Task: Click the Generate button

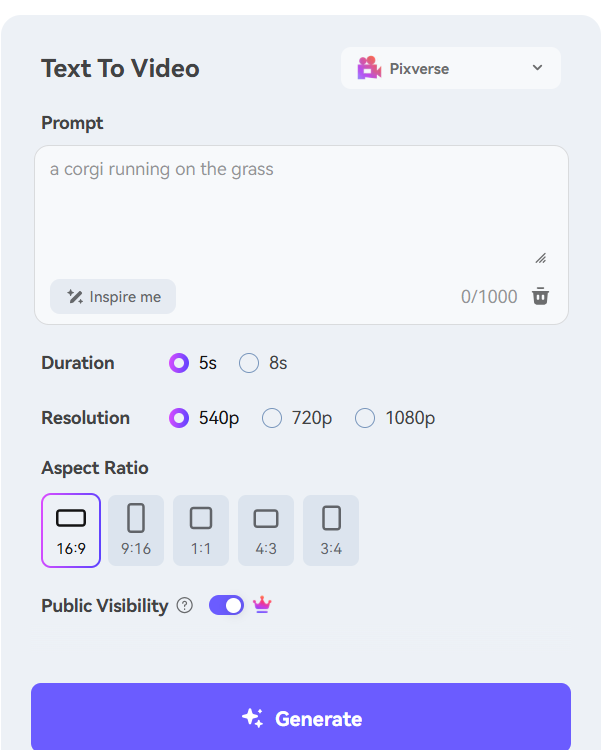Action: click(301, 717)
